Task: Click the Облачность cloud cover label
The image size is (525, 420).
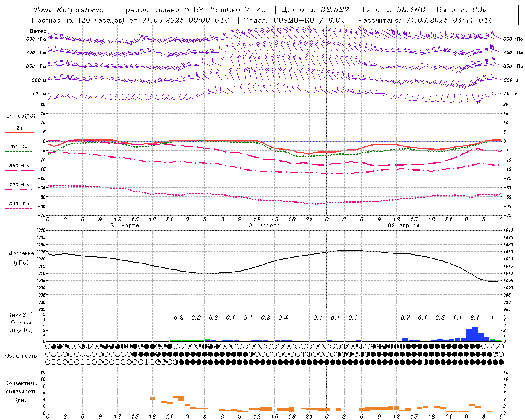Action: (21, 356)
